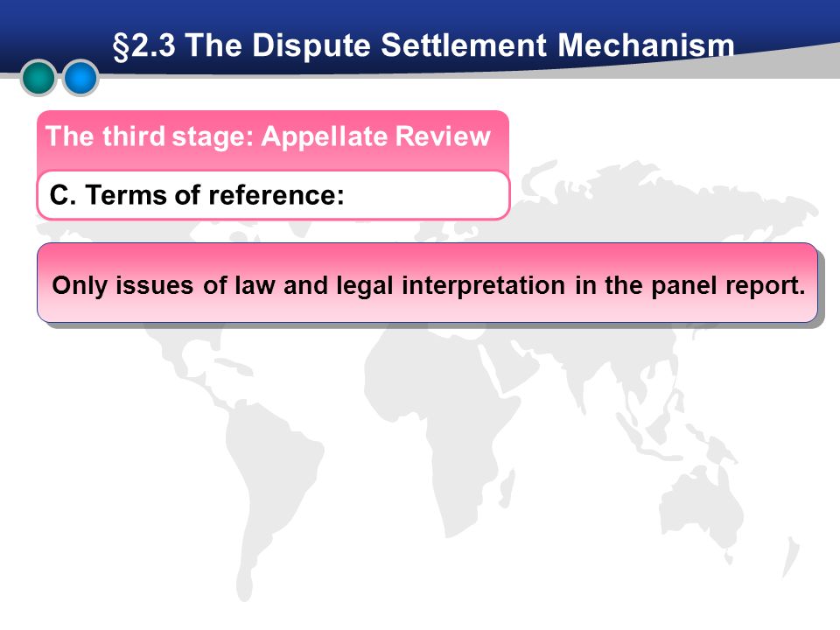The height and width of the screenshot is (630, 840).
Task: Click the green circle in the header
Action: click(38, 78)
